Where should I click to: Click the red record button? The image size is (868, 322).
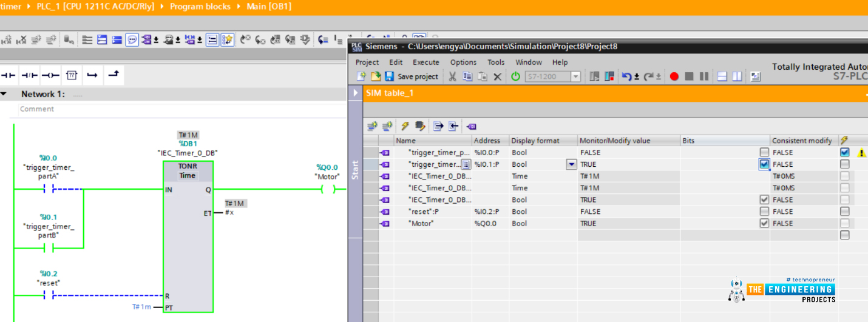point(674,76)
